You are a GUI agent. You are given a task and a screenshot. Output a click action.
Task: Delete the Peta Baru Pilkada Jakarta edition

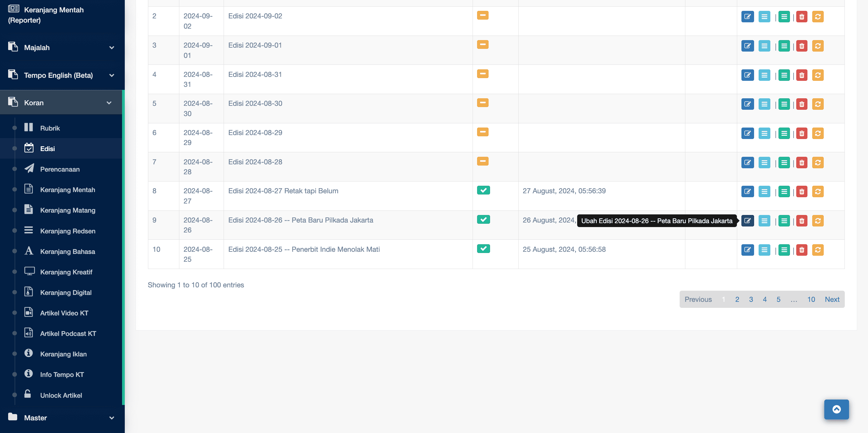pos(802,221)
